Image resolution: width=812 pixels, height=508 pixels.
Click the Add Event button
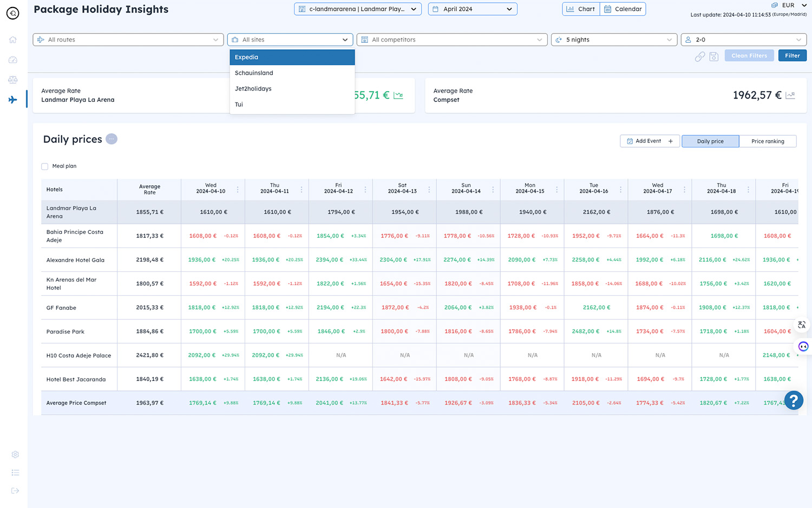[x=650, y=141]
